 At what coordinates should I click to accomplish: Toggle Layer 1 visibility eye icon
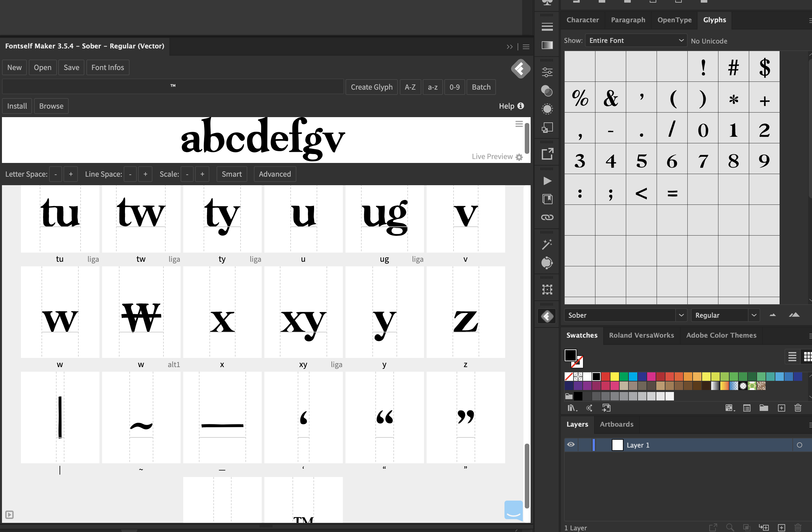[571, 445]
